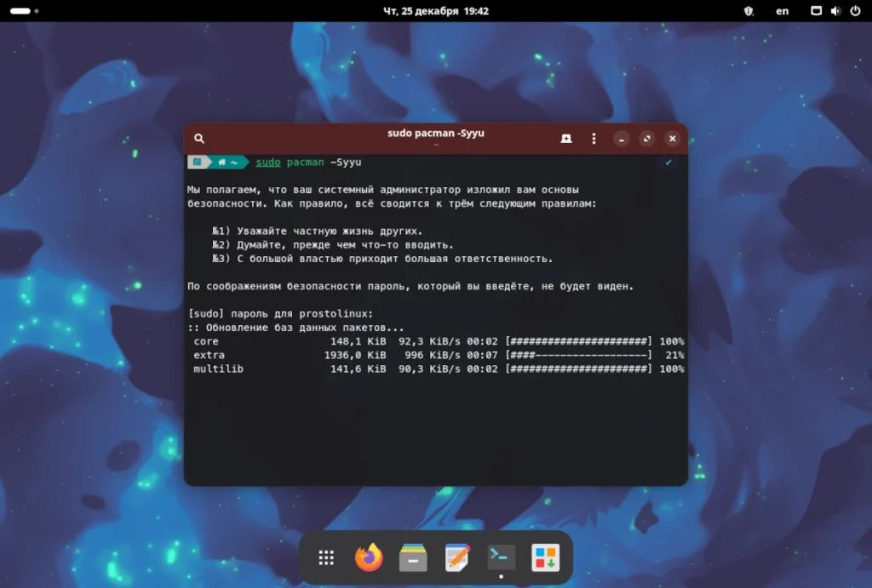Open the power menu icon
Image resolution: width=872 pixels, height=588 pixels.
(855, 11)
